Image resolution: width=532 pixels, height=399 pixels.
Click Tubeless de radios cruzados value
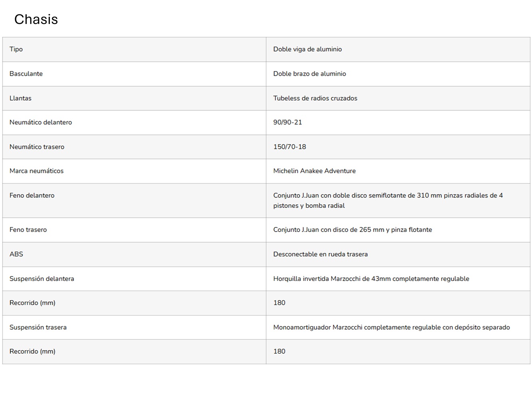point(315,98)
